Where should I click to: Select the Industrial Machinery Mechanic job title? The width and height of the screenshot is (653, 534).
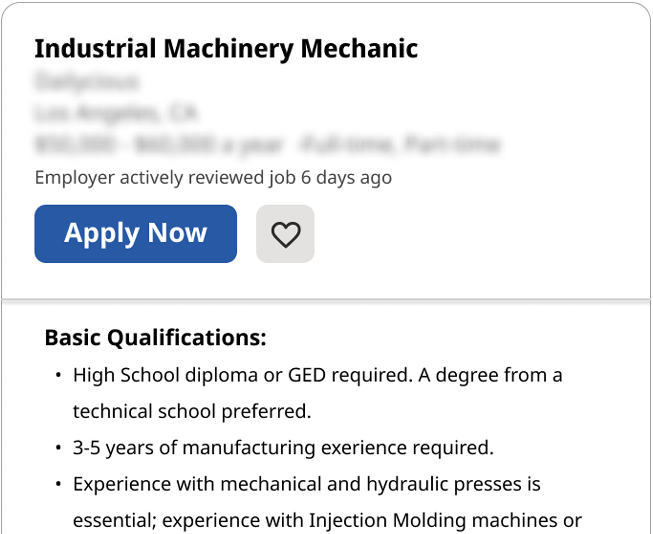click(226, 49)
